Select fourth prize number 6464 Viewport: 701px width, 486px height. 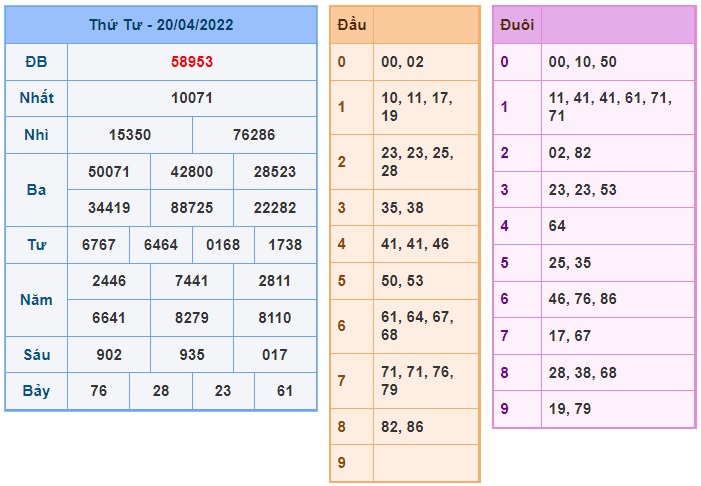pos(160,245)
